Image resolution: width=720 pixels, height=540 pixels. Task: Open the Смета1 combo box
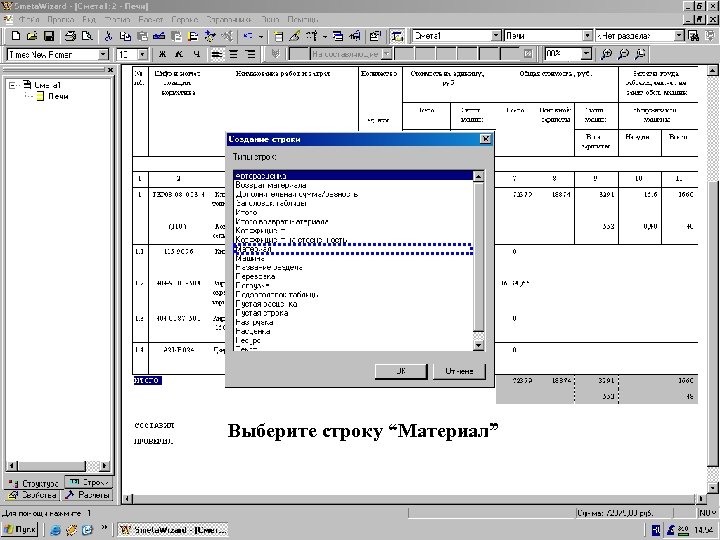496,36
